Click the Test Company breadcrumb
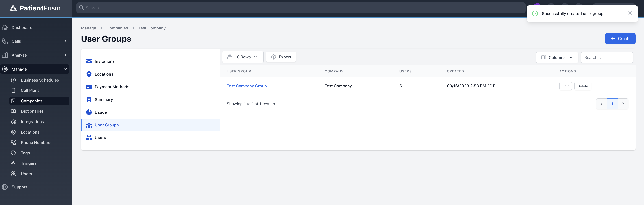Screen dimensions: 644x205 [152, 28]
